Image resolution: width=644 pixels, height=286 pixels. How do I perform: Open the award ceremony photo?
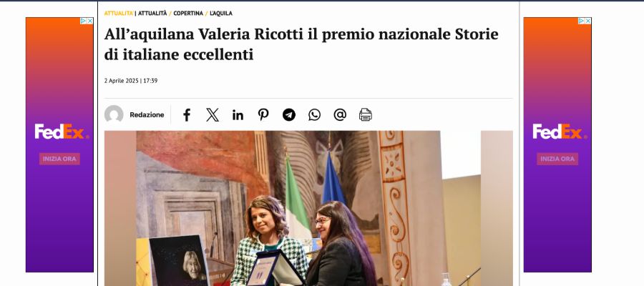tap(308, 209)
